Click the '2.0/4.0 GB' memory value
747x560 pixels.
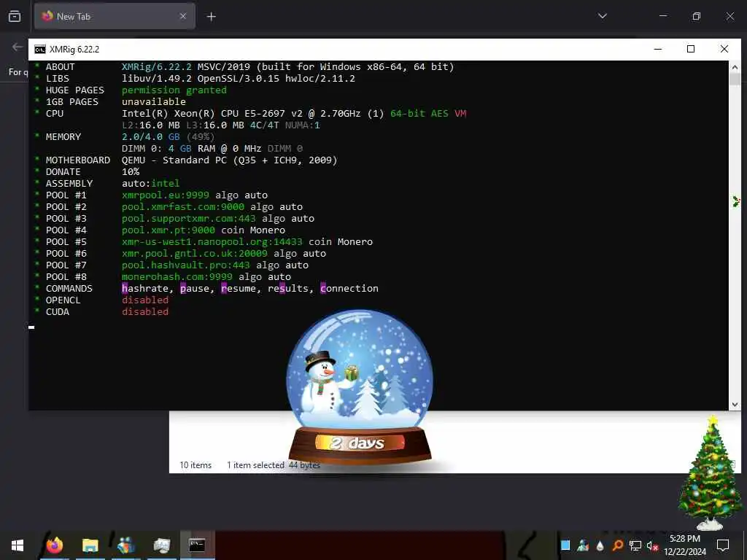pyautogui.click(x=151, y=136)
